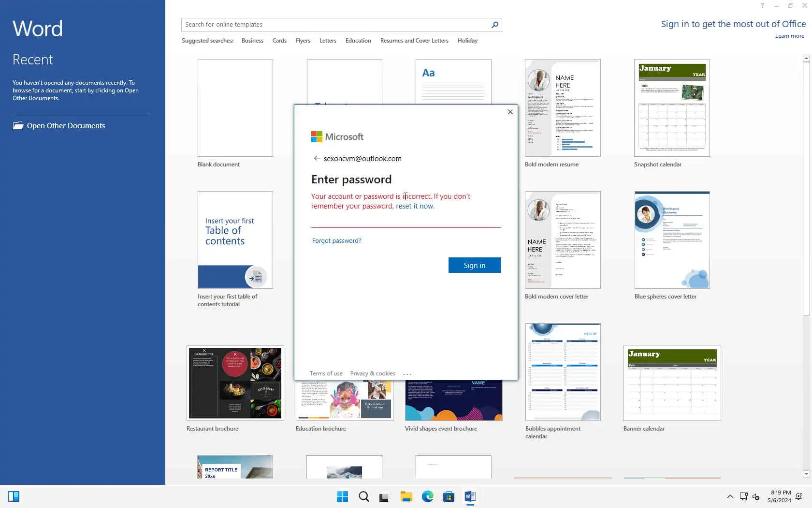Open Snapshot calendar template
The width and height of the screenshot is (812, 508).
point(672,108)
